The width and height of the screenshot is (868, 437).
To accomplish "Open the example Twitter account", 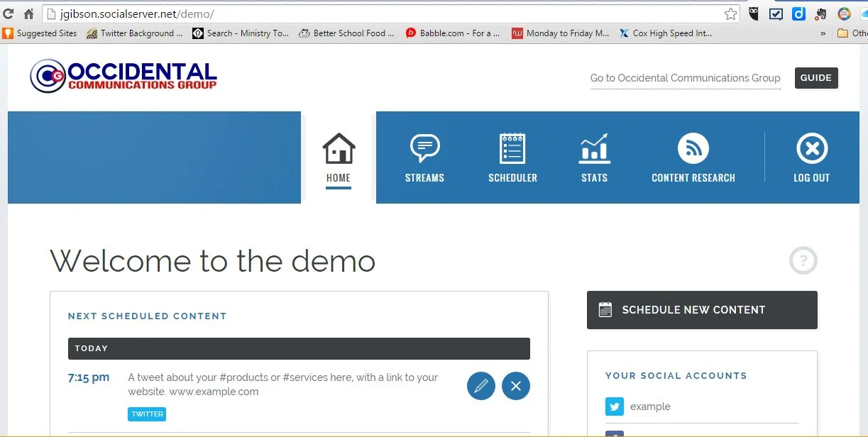I will point(650,406).
